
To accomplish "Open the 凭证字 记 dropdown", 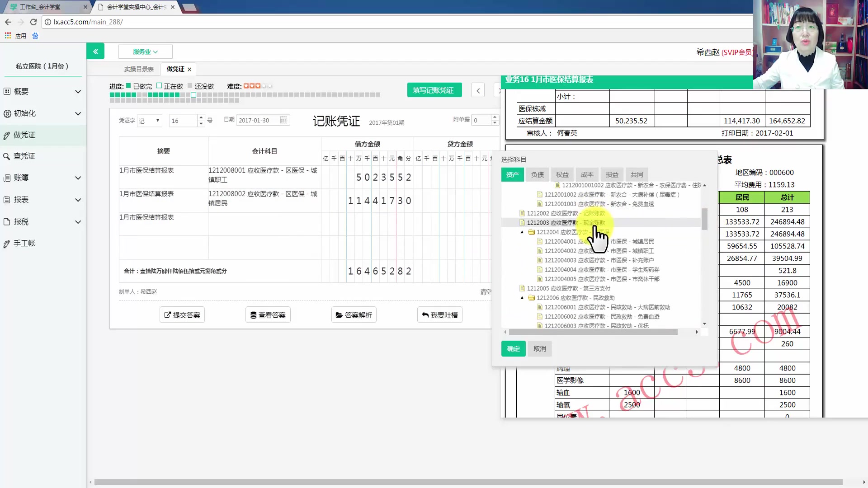I will pyautogui.click(x=150, y=121).
